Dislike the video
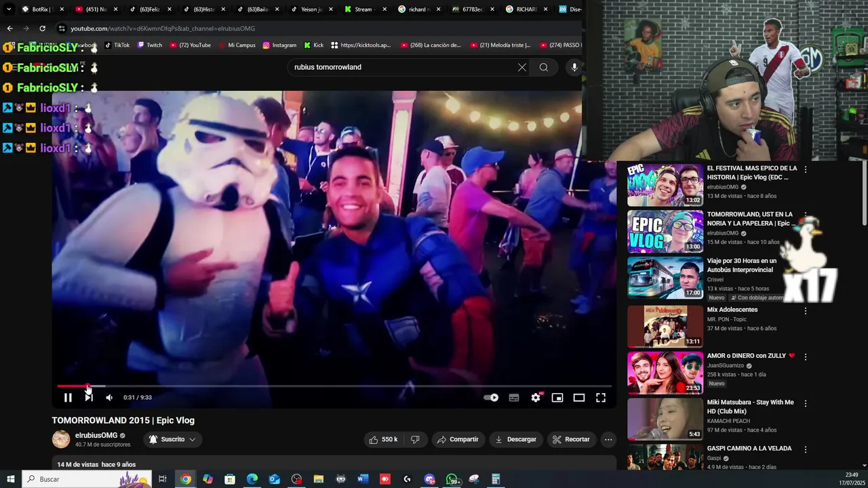The width and height of the screenshot is (868, 488). click(x=415, y=439)
